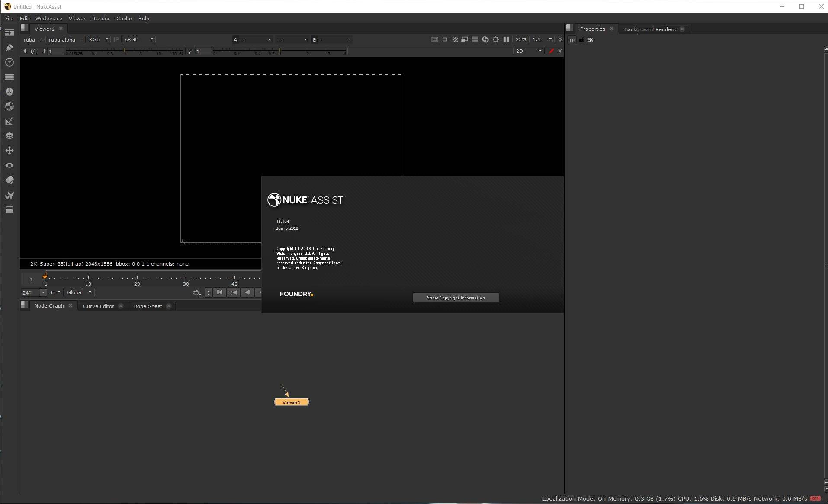828x504 pixels.
Task: Click the gamma slider handle
Action: coord(280,51)
